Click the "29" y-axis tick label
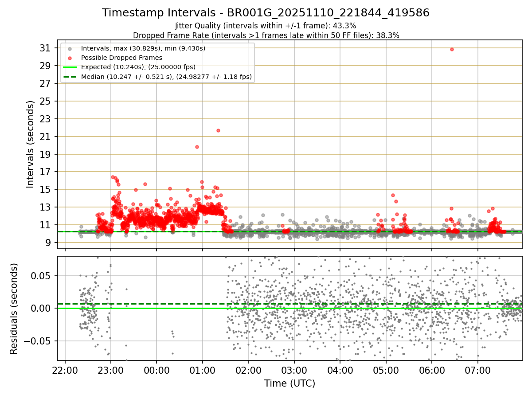The image size is (532, 399). pos(46,66)
